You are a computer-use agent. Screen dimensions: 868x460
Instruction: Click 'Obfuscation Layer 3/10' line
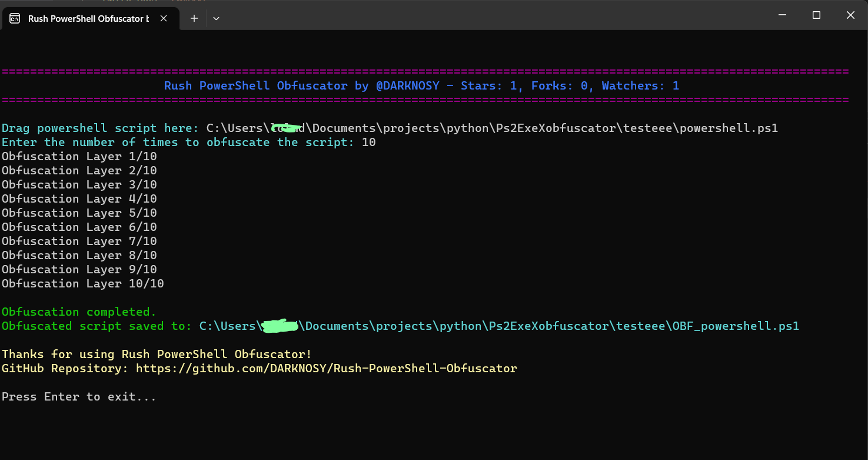click(x=79, y=185)
